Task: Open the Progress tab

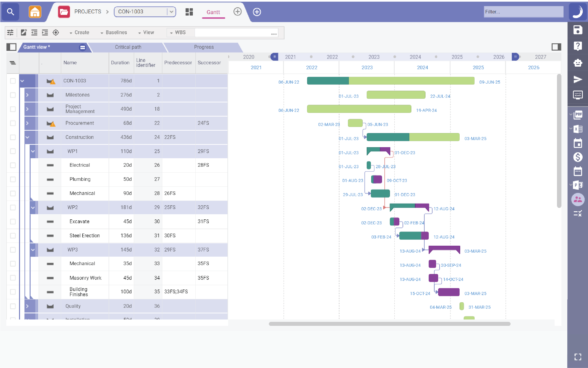Action: (x=204, y=47)
